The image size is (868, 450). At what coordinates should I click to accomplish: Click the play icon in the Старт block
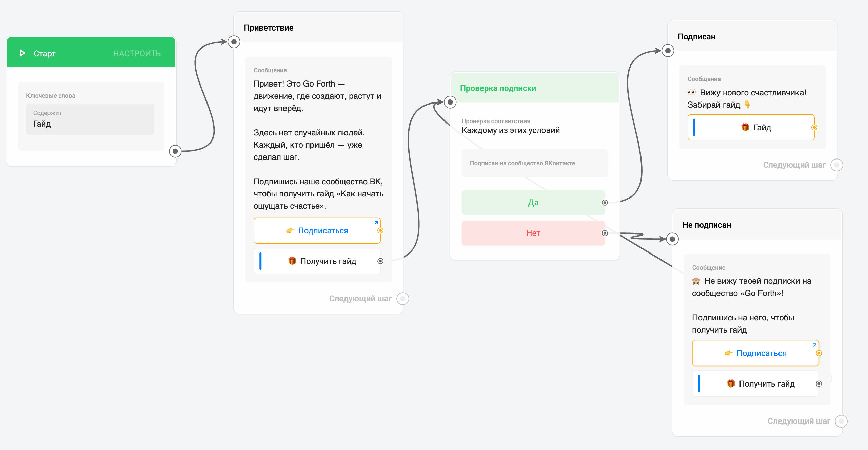23,53
